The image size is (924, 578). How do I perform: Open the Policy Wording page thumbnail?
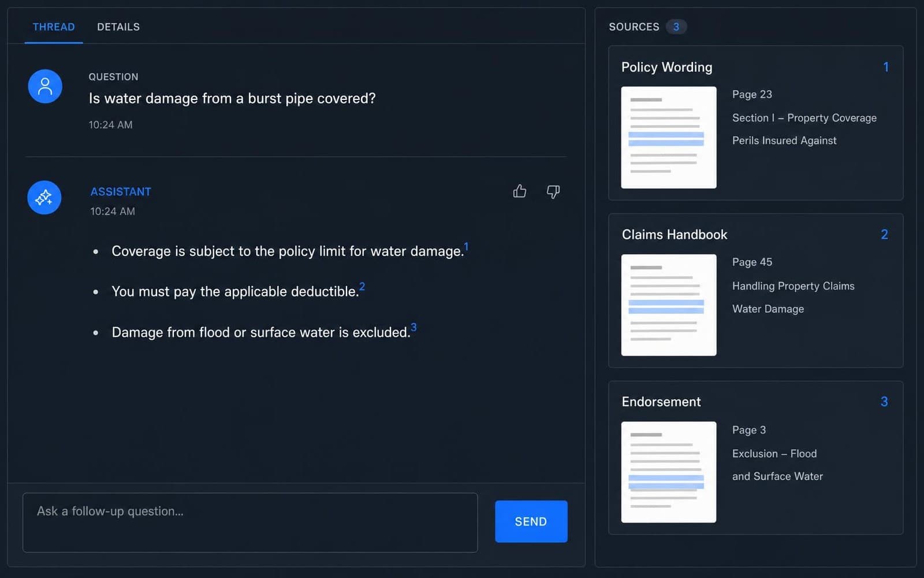(x=669, y=138)
